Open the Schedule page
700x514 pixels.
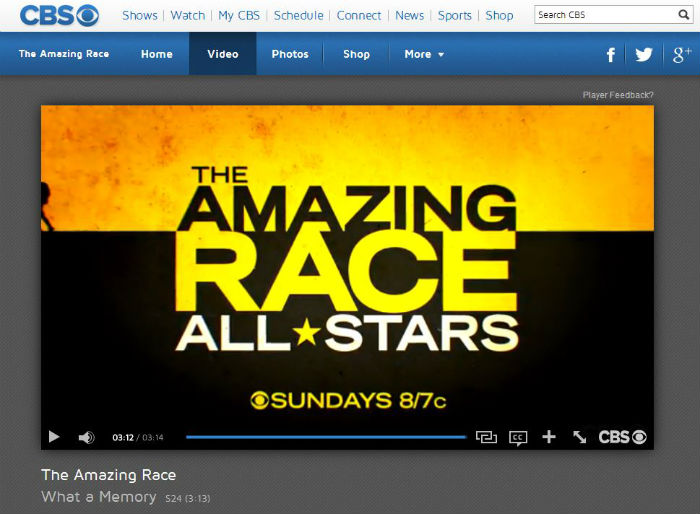tap(298, 15)
